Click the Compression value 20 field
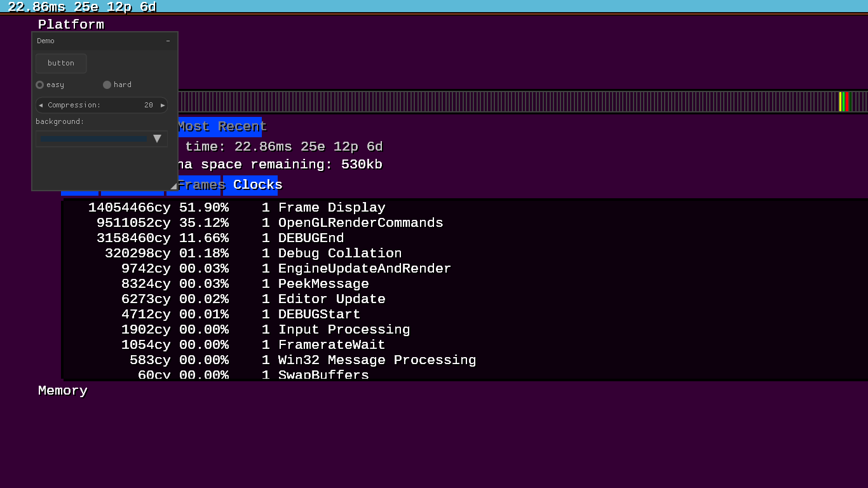Screen dimensions: 868x488 click(x=148, y=105)
